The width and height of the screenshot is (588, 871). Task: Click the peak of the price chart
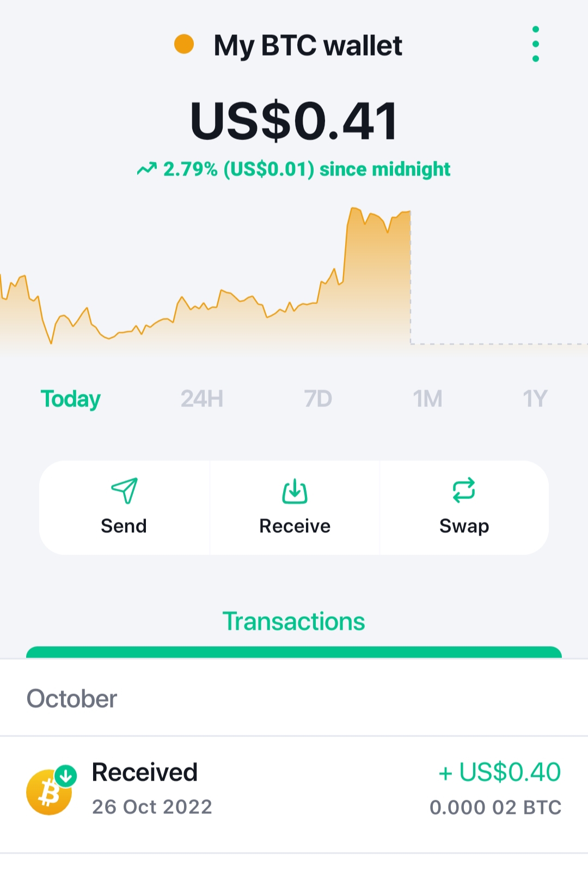point(354,209)
